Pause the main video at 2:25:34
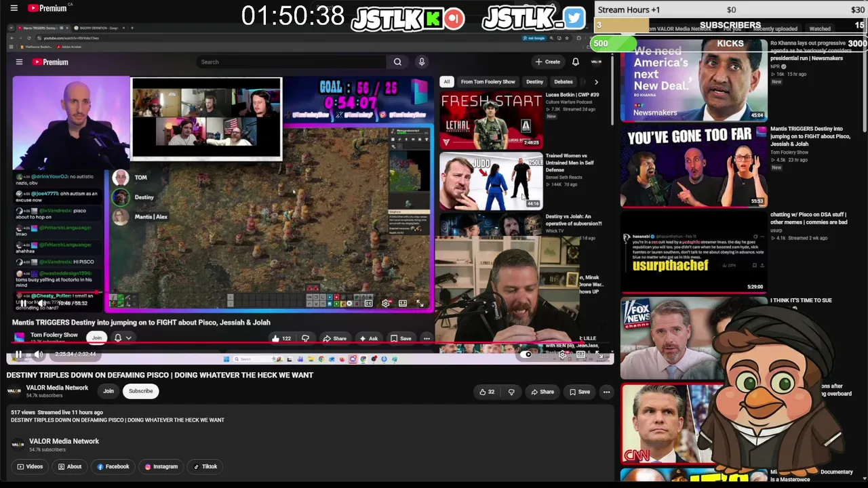The image size is (868, 488). pyautogui.click(x=18, y=354)
